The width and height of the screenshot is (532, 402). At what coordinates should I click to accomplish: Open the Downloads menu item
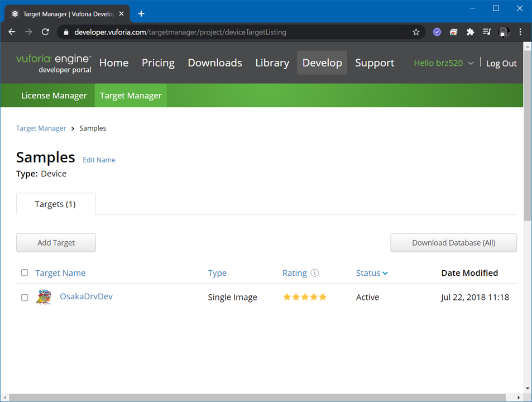click(x=215, y=63)
